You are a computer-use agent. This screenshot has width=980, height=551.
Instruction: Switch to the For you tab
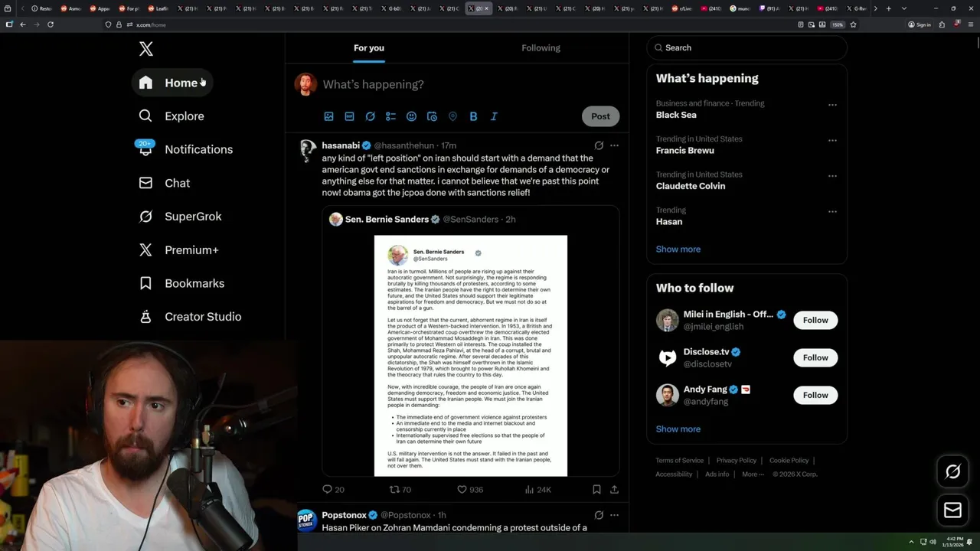click(369, 47)
